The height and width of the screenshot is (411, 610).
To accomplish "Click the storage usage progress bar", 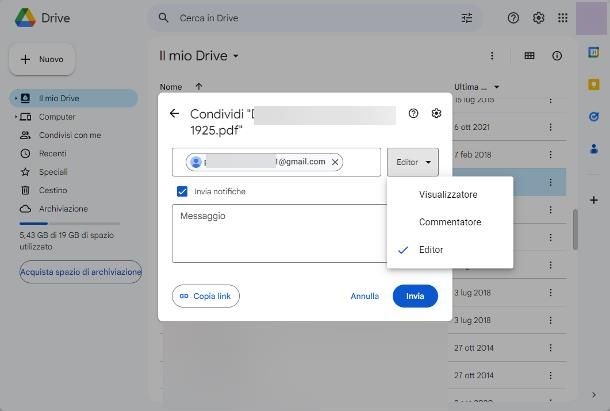I will 70,223.
